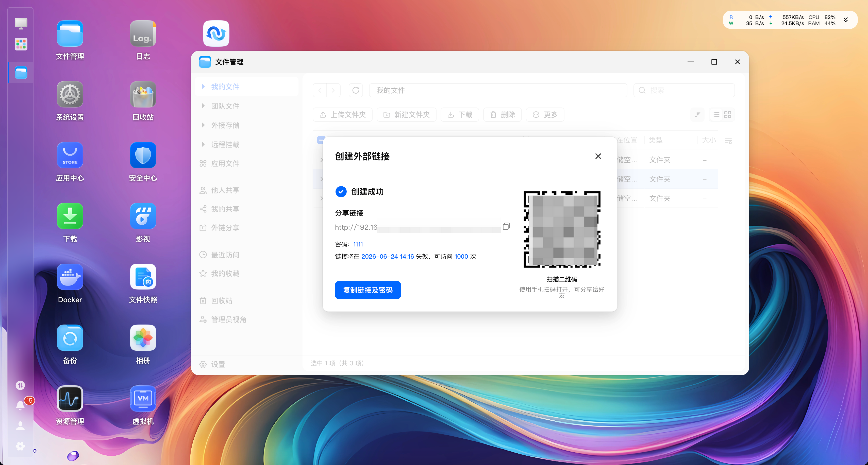Viewport: 868px width, 465px height.
Task: Click the 复制链接及密码 button
Action: 368,290
